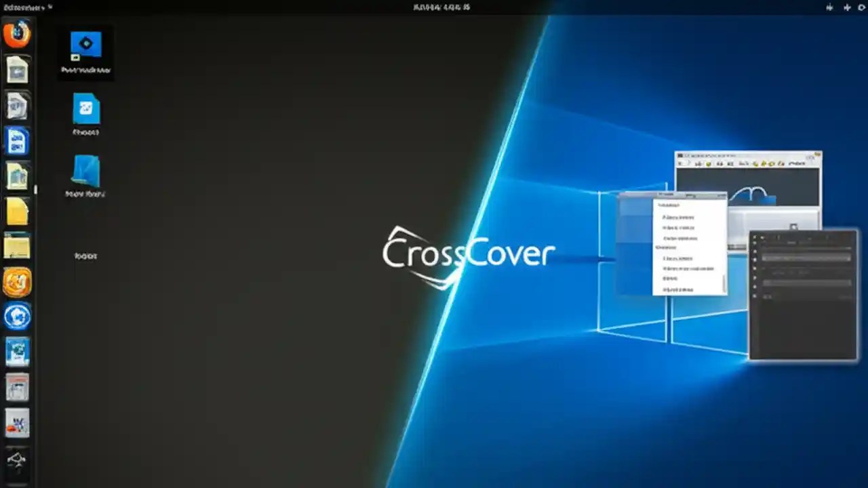This screenshot has width=868, height=488.
Task: Enable the bottom checkbox in the dark settings panel
Action: [755, 296]
